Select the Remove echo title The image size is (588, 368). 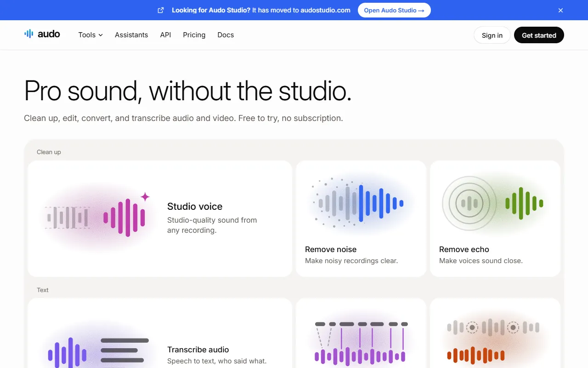[x=464, y=249]
